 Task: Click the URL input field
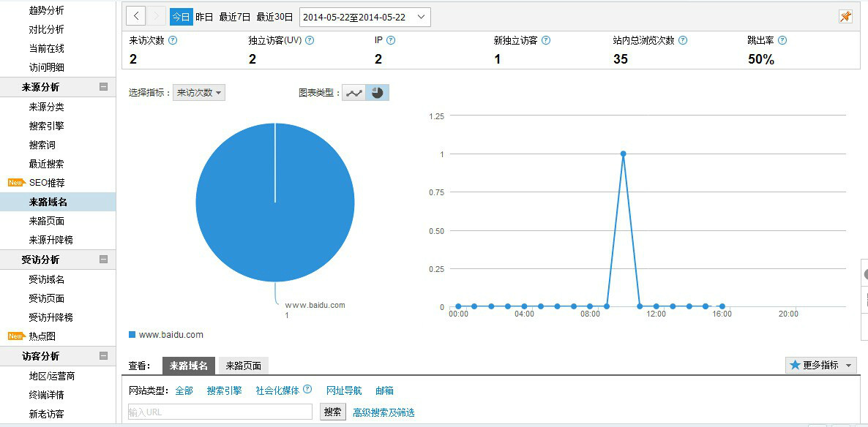pos(220,412)
